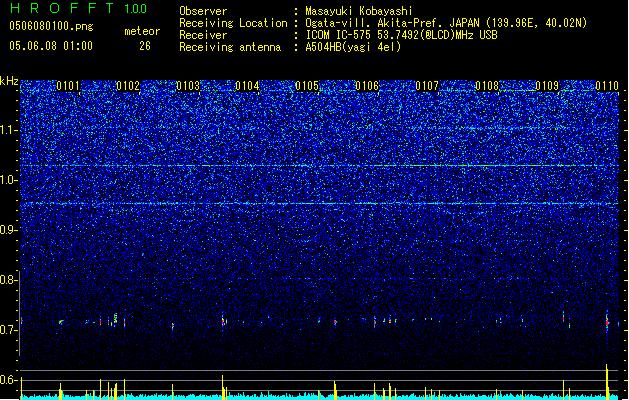
Task: Click the 1.1 frequency axis label
Action: [x=9, y=130]
